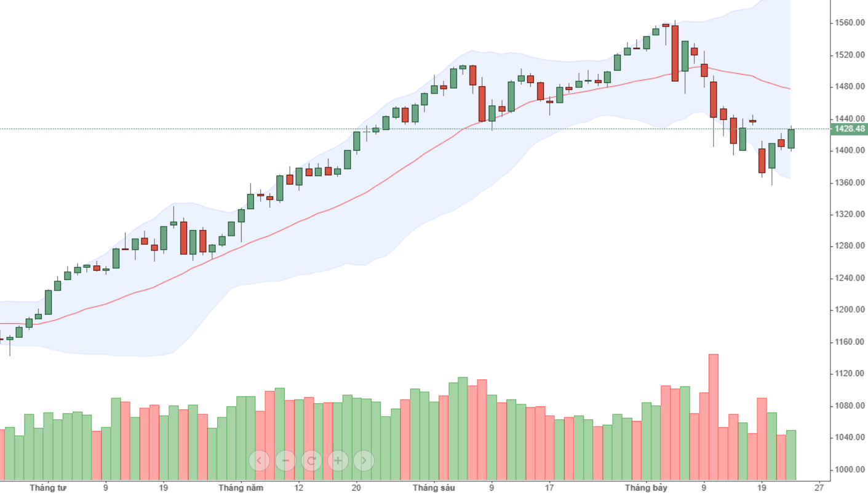868x493 pixels.
Task: Click the tallest red volume bar
Action: click(x=714, y=417)
